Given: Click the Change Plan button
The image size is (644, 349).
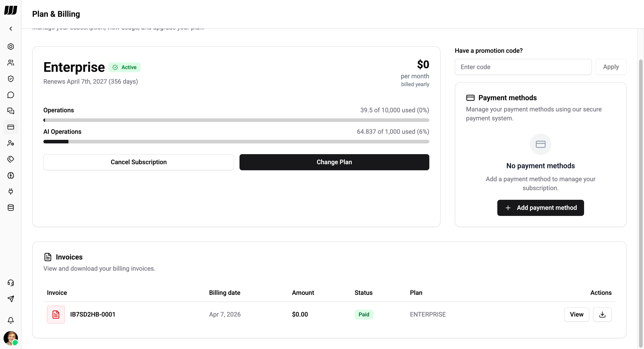Looking at the screenshot, I should (x=334, y=162).
